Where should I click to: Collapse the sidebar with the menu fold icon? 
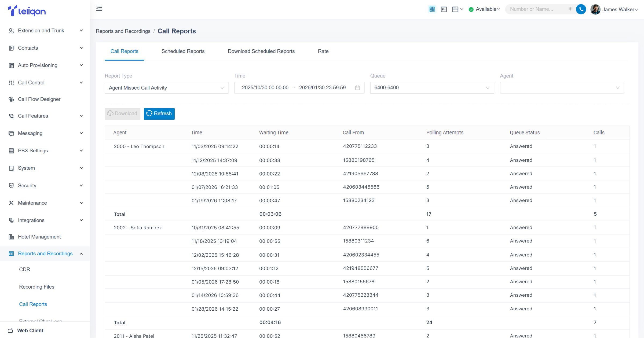coord(99,9)
